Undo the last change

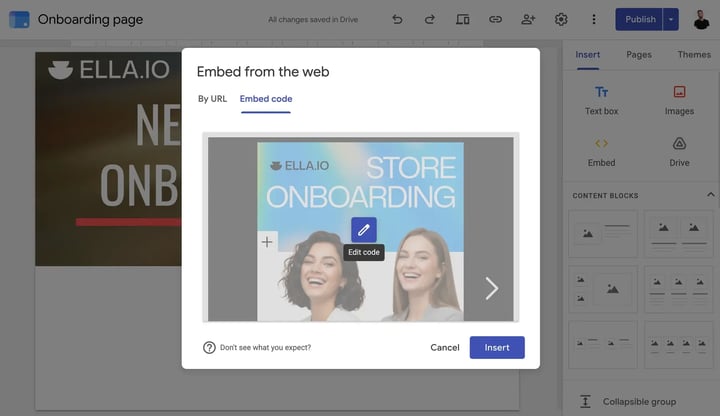coord(397,19)
